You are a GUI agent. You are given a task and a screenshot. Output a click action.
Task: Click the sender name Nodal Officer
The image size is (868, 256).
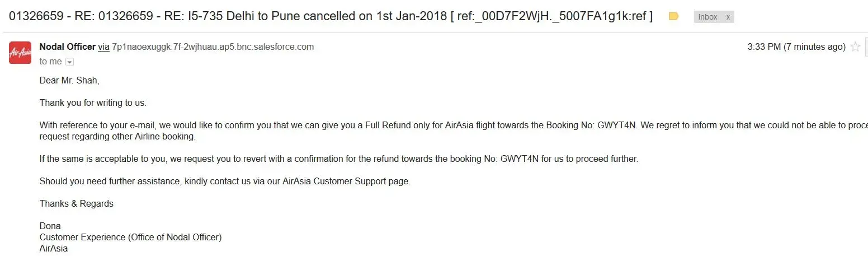(68, 47)
